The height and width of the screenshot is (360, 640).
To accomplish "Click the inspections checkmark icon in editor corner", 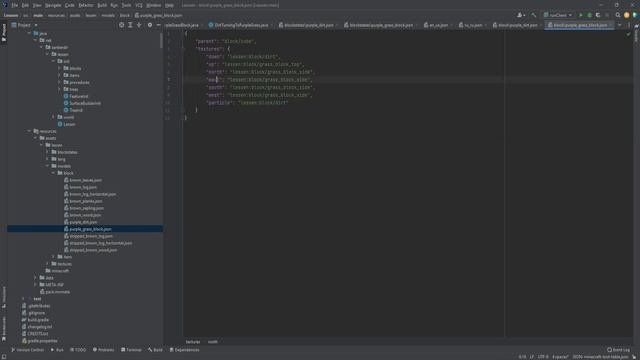I will pyautogui.click(x=628, y=34).
